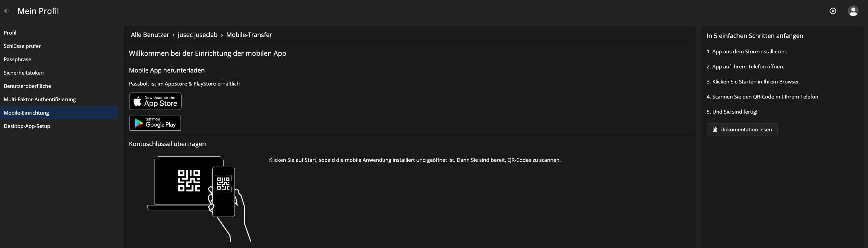Open the user avatar menu

tap(853, 11)
